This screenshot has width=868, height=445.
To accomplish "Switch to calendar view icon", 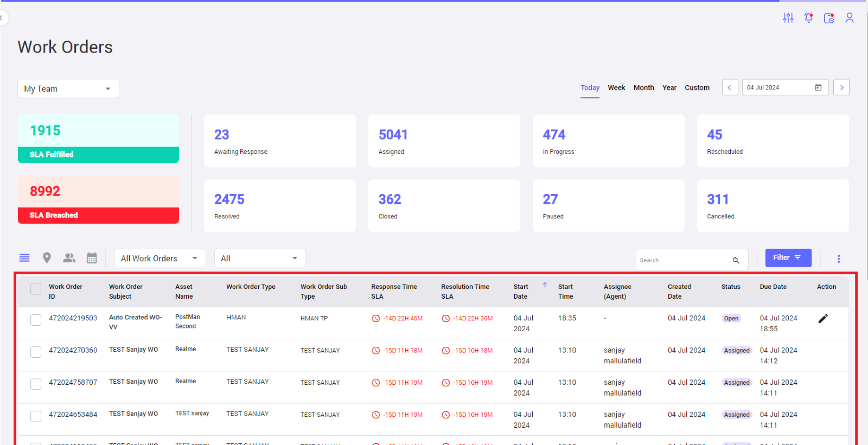I will [x=92, y=258].
